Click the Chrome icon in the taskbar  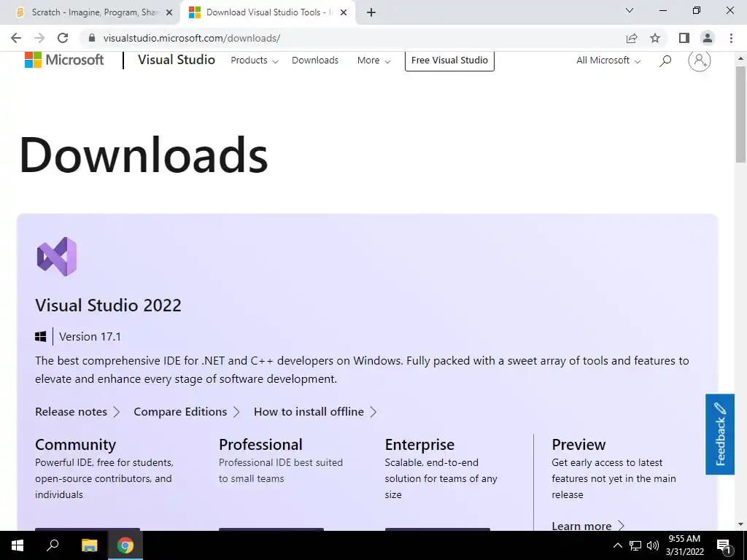(x=125, y=545)
